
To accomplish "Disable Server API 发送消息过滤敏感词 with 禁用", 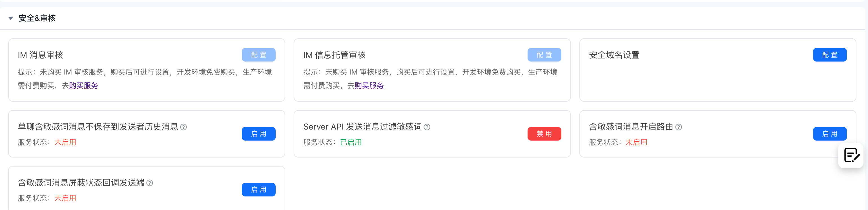I will (x=544, y=134).
